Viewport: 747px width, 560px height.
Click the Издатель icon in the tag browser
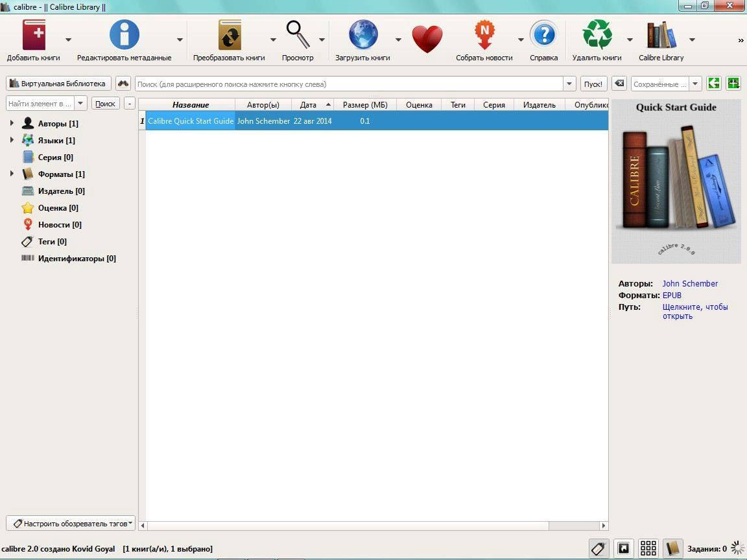pos(28,191)
